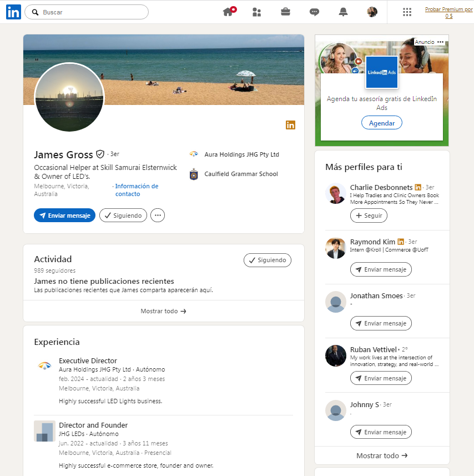Click the verification shield next to James Gross
The height and width of the screenshot is (476, 474).
pyautogui.click(x=100, y=154)
